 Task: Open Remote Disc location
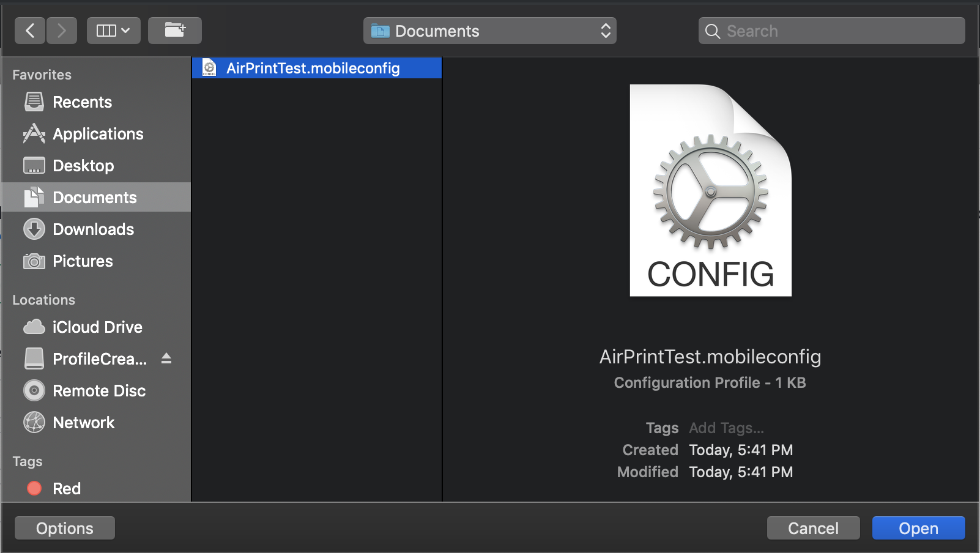[96, 391]
